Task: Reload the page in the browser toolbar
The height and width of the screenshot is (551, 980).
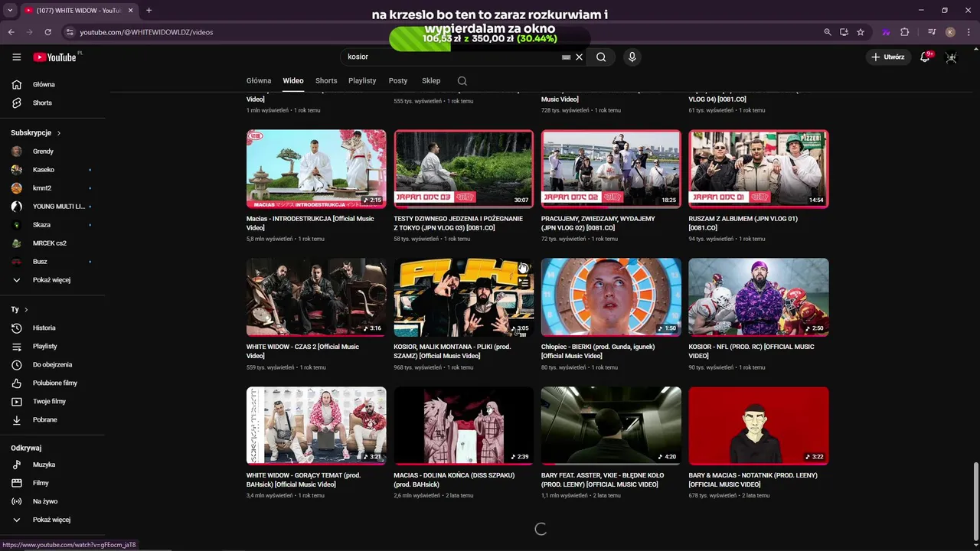Action: point(47,32)
